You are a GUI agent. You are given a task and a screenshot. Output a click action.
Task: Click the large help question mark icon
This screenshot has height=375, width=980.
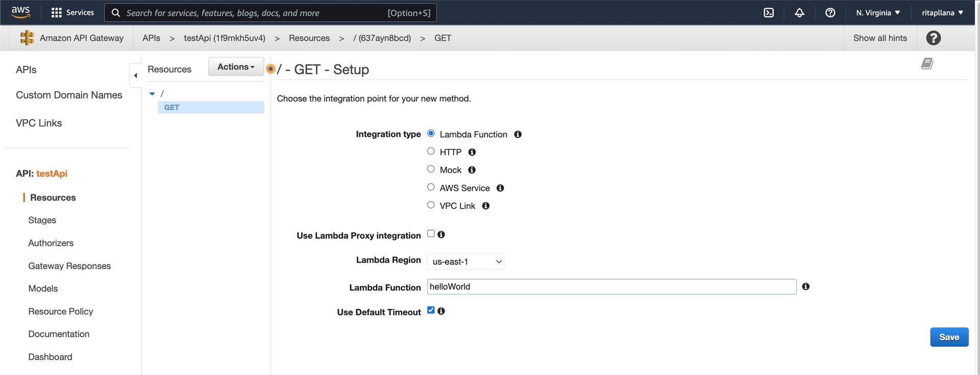(x=933, y=38)
